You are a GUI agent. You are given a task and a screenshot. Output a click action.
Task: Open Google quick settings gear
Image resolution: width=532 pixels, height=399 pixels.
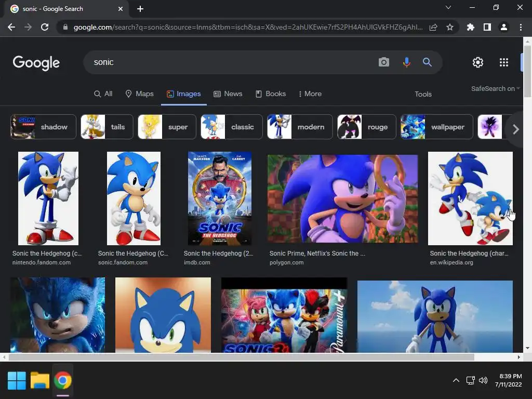coord(478,62)
